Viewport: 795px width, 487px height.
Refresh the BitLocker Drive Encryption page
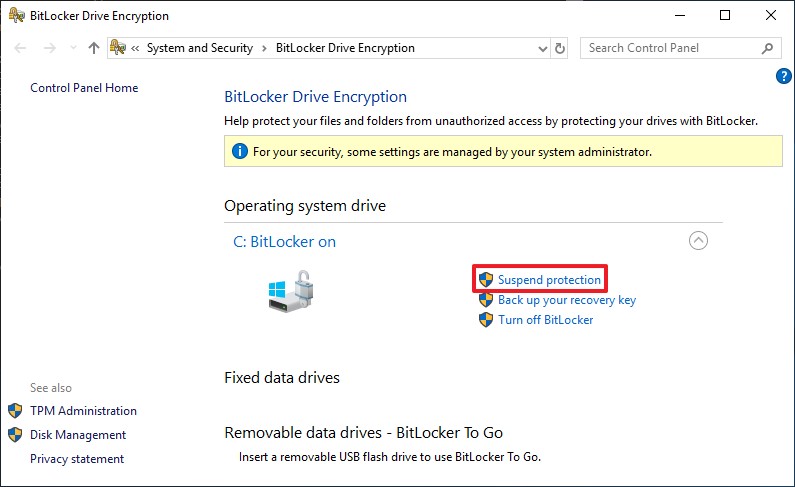click(x=560, y=48)
